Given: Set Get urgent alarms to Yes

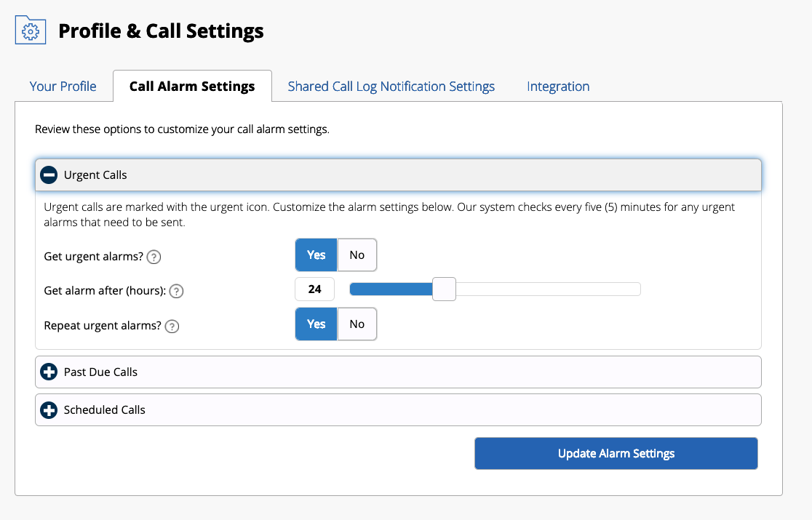Looking at the screenshot, I should (316, 255).
